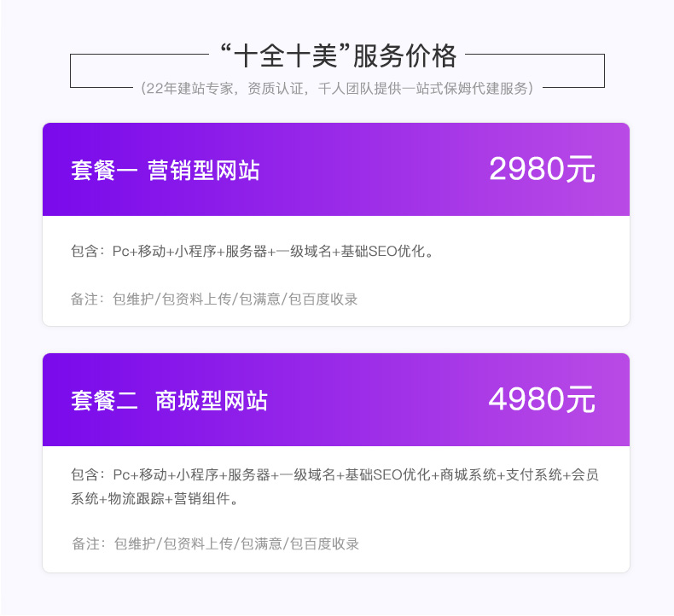Click the 系统+物流跟踪+营销组件 line
The image size is (674, 616).
click(x=154, y=498)
